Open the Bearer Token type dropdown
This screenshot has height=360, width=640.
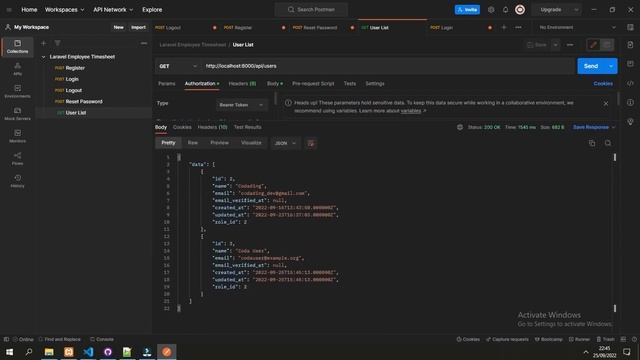pyautogui.click(x=242, y=105)
